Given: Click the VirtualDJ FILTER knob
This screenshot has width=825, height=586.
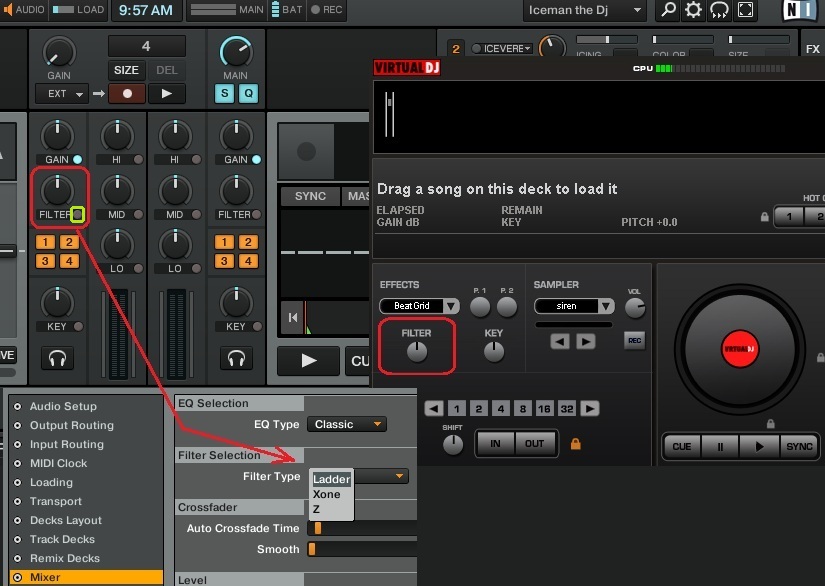Looking at the screenshot, I should click(417, 352).
